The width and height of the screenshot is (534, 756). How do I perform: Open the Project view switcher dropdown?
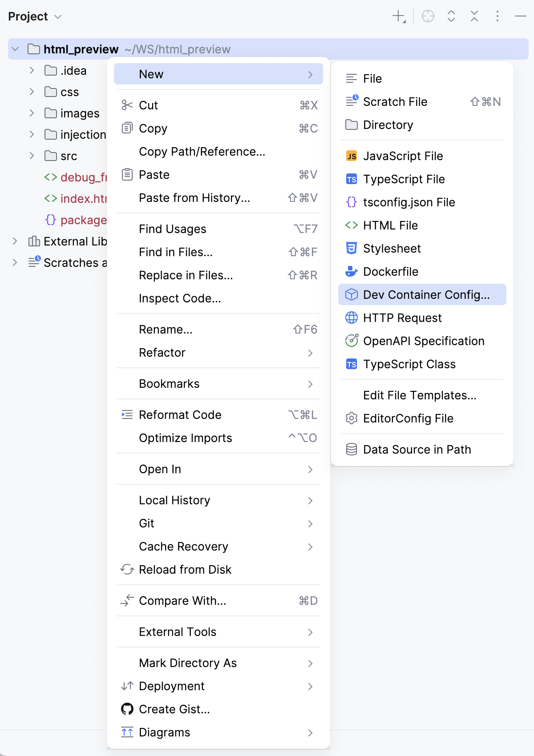click(x=35, y=16)
